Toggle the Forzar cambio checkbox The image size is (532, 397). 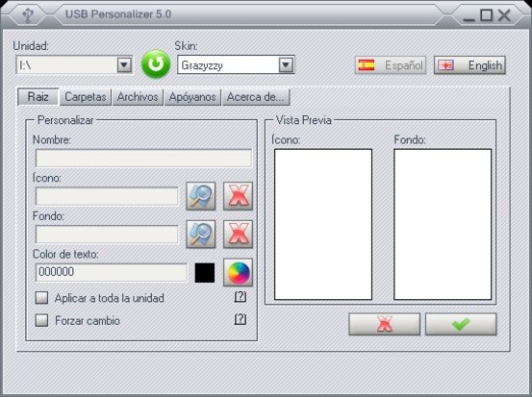(41, 320)
